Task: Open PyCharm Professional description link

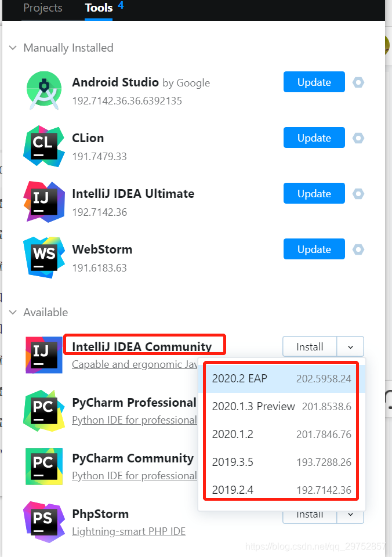Action: pos(135,420)
